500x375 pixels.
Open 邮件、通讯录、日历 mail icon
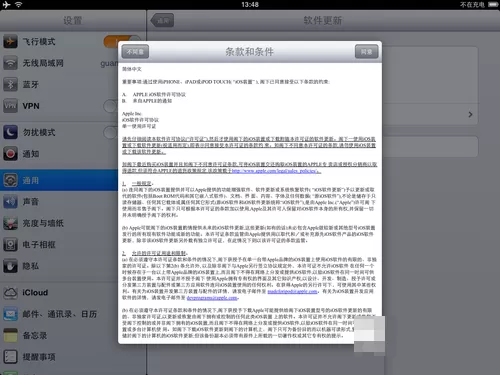(10, 314)
